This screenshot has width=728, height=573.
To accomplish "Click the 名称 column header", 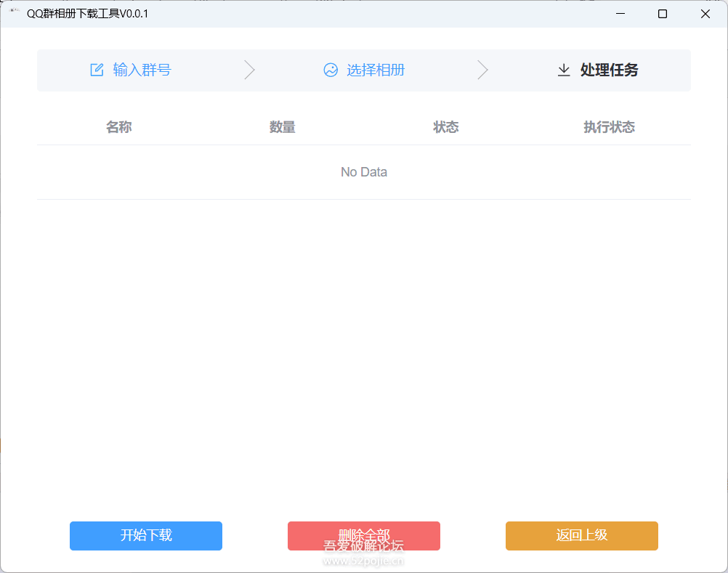I will 118,126.
